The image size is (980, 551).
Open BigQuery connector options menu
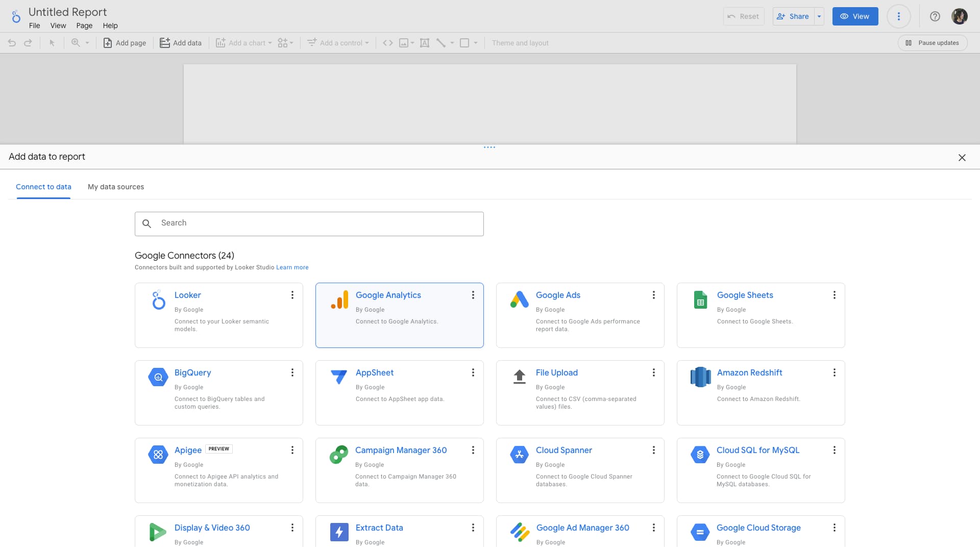tap(292, 372)
